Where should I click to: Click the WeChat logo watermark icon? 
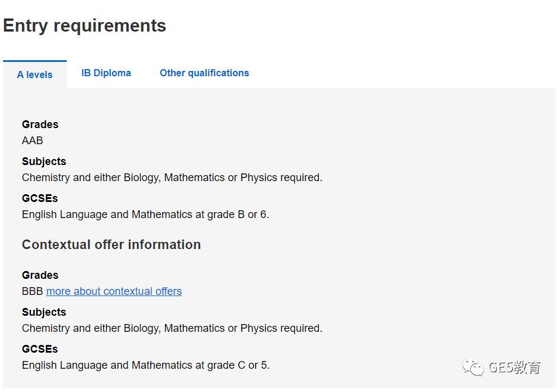click(x=473, y=367)
